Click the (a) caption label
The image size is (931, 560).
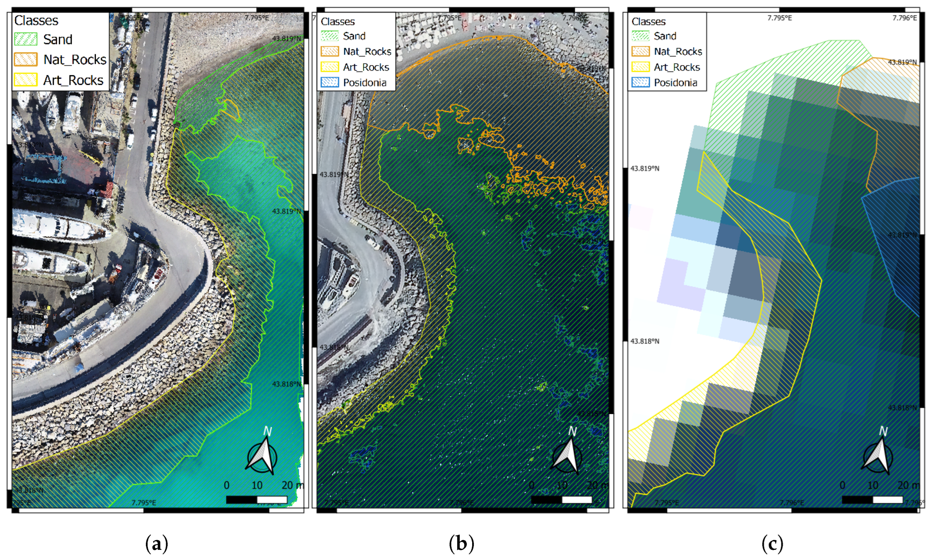(x=156, y=544)
